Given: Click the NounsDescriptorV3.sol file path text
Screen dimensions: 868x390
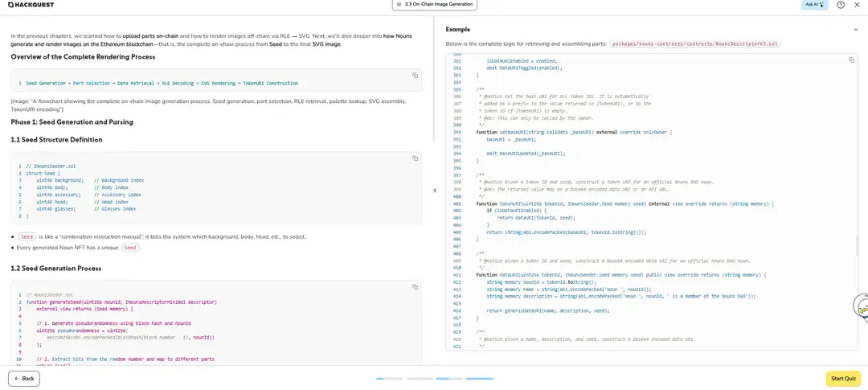Looking at the screenshot, I should [x=694, y=43].
